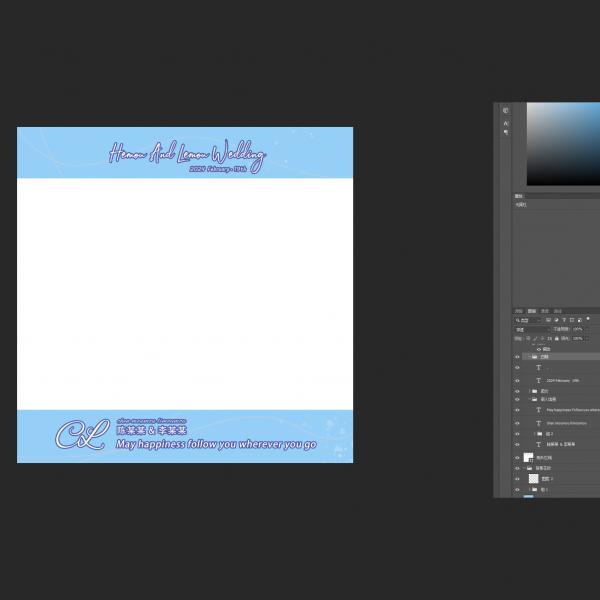
Task: Toggle visibility of the white rectangle shape layer
Action: [517, 458]
